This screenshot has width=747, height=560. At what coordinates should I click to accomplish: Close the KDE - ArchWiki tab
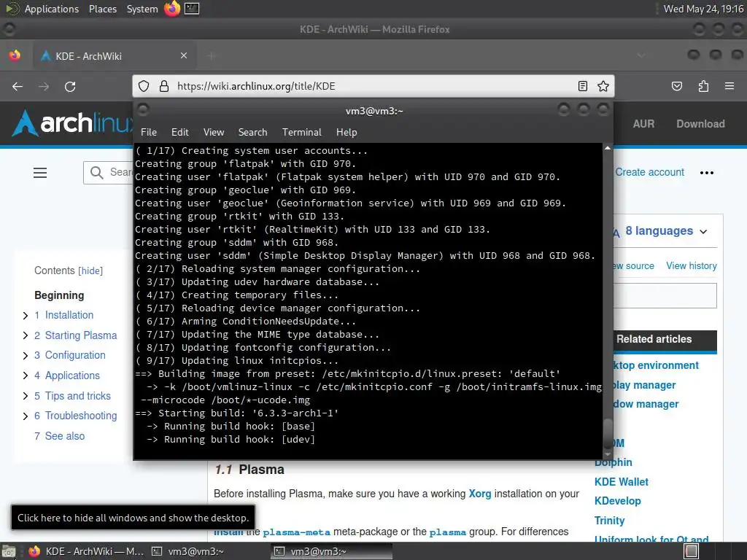pyautogui.click(x=184, y=55)
